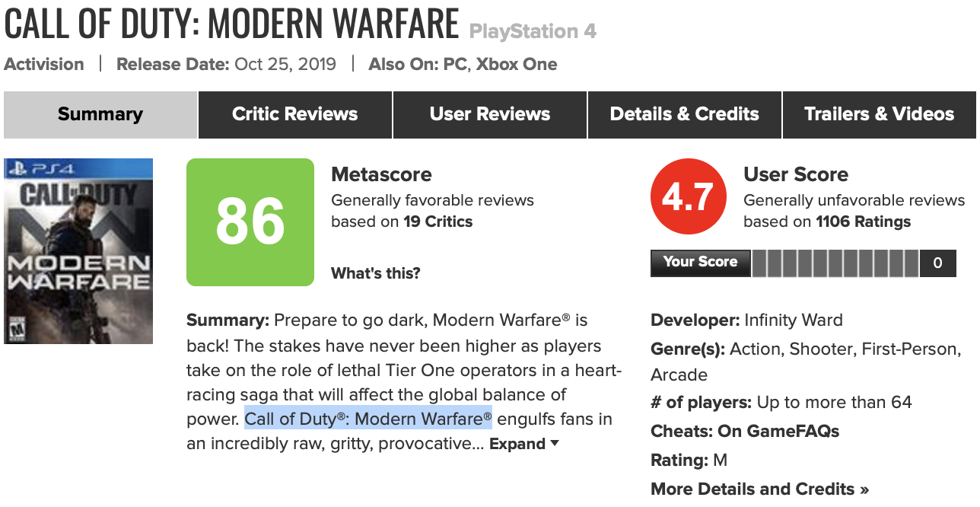Click the green 86 Metascore badge
The width and height of the screenshot is (980, 507).
[x=250, y=222]
